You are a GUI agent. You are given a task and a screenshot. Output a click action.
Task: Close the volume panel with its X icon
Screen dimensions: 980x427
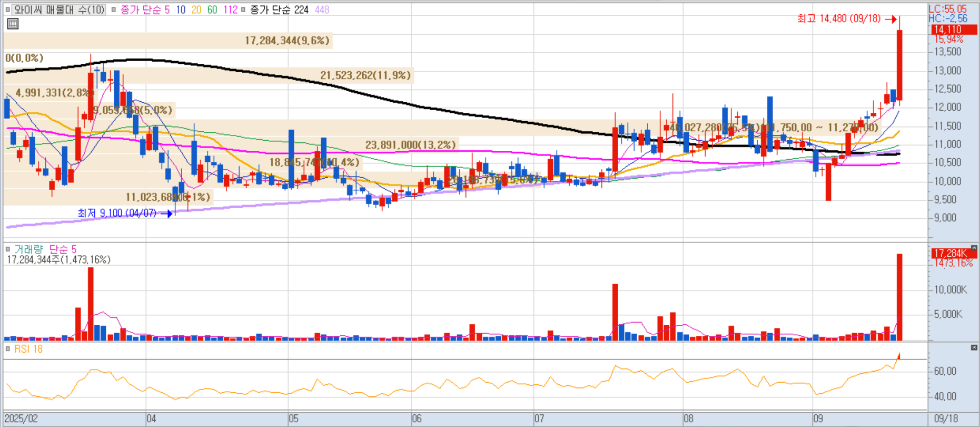pyautogui.click(x=974, y=248)
